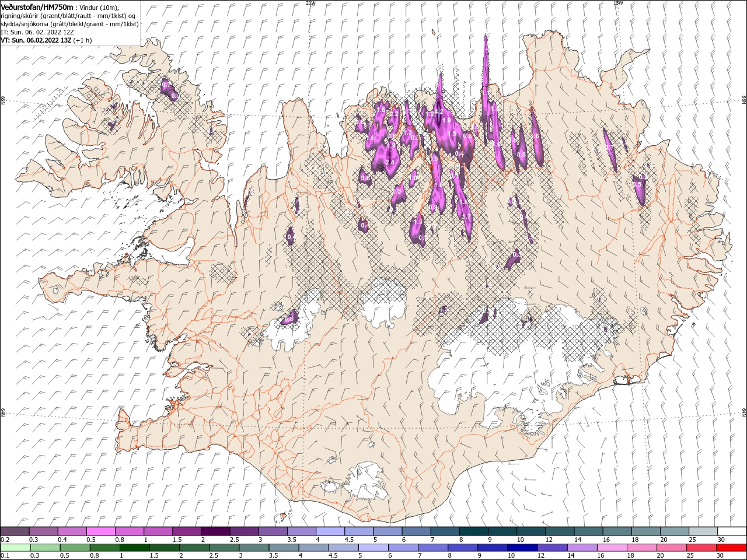Pick snow legend swatch starting at 1.5

(186, 531)
